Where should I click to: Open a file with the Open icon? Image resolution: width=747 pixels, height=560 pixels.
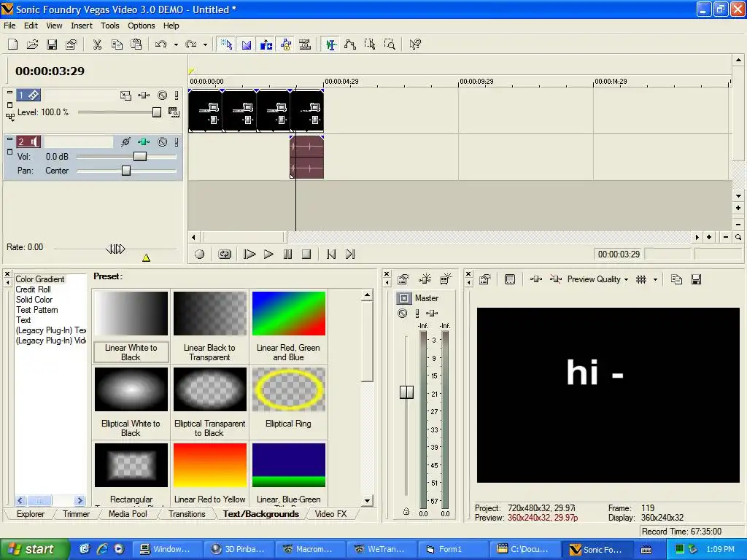(32, 44)
